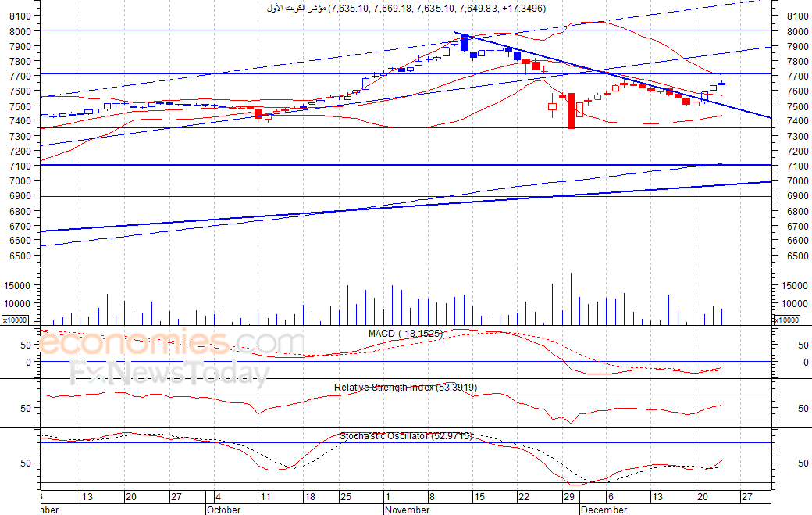Select the large red candlestick near November 29

click(571, 111)
